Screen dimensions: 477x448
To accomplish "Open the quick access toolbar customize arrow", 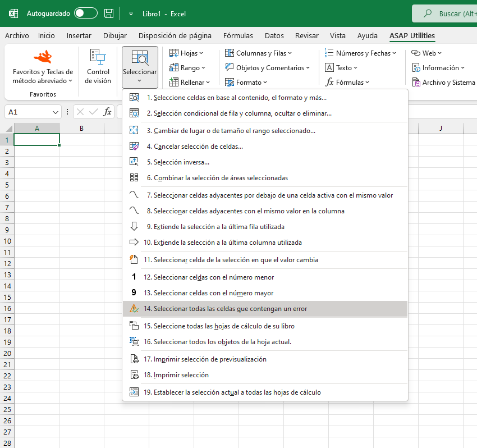I will 131,13.
